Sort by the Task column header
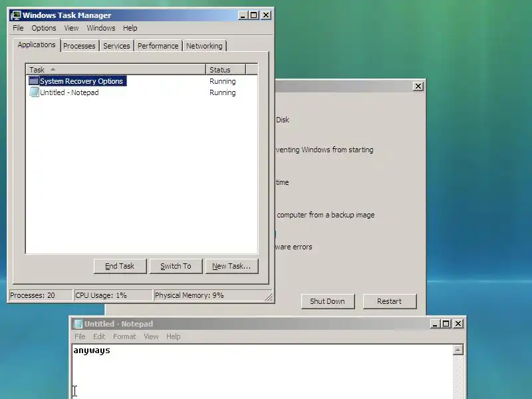Screen dimensions: 532x399 click(116, 70)
